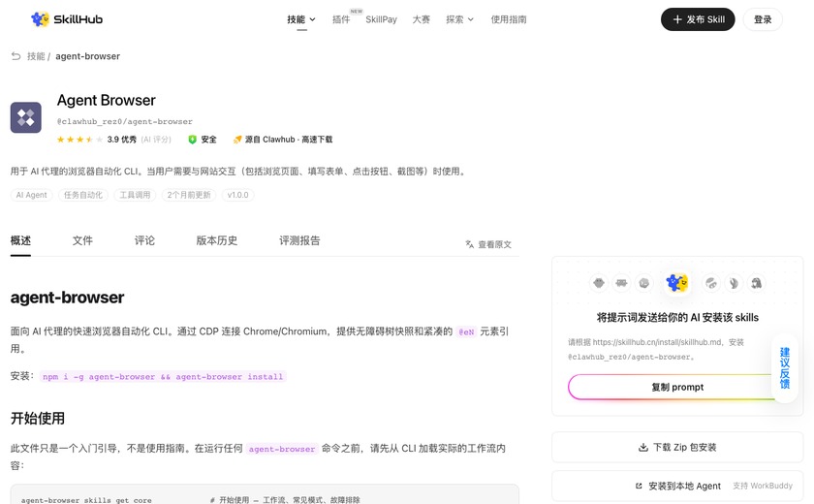Click the AI Agent tag
The height and width of the screenshot is (504, 814).
(31, 195)
